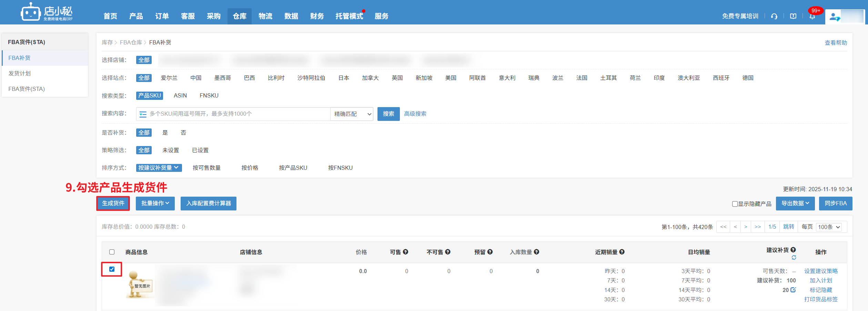Open the 100条 per-page dropdown
The width and height of the screenshot is (868, 311).
829,227
